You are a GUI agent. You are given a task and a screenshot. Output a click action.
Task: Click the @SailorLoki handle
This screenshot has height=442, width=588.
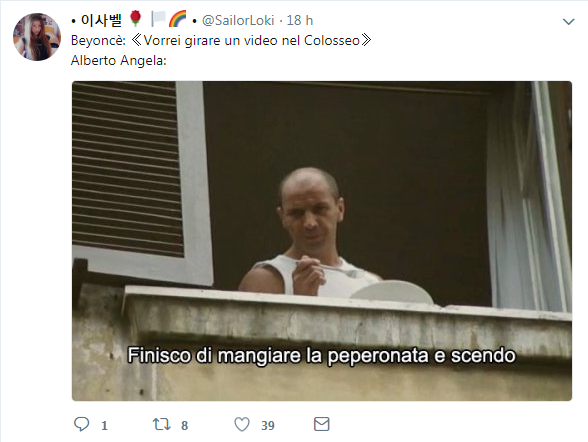click(x=238, y=20)
